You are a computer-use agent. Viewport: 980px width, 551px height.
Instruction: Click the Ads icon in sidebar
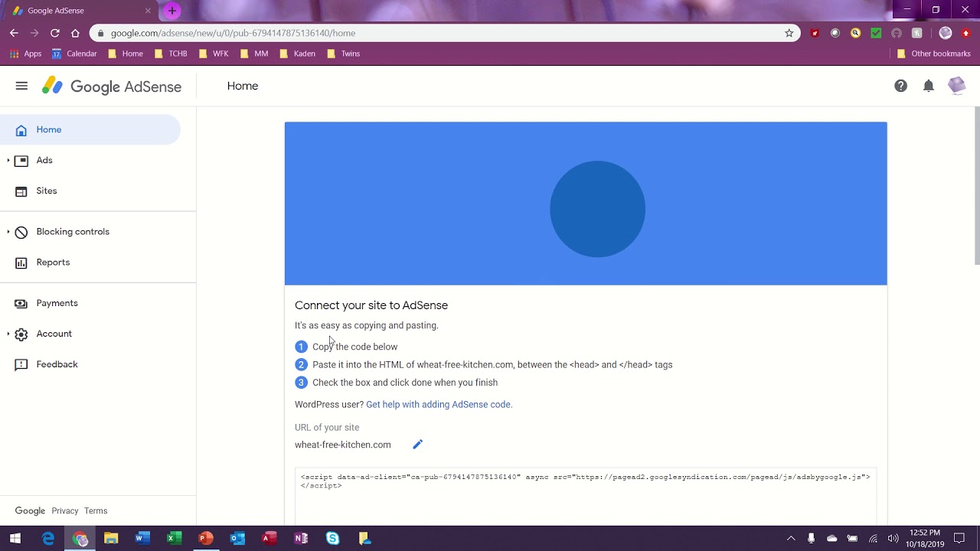[21, 161]
